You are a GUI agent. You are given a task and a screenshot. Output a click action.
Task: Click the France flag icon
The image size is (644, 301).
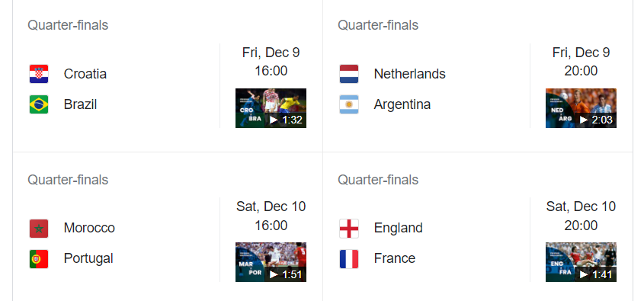349,258
